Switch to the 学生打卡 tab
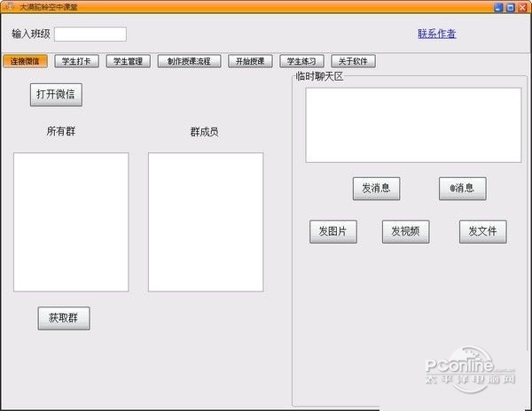The height and width of the screenshot is (411, 532). point(76,61)
